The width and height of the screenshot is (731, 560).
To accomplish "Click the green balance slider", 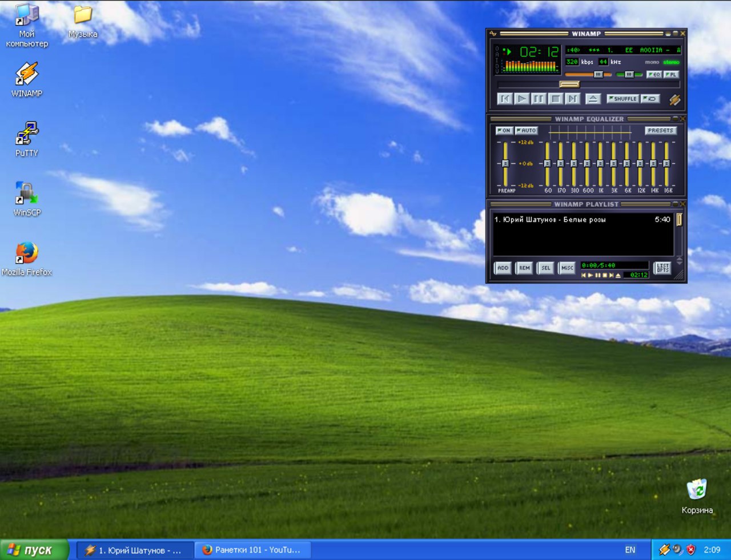I will coord(629,74).
